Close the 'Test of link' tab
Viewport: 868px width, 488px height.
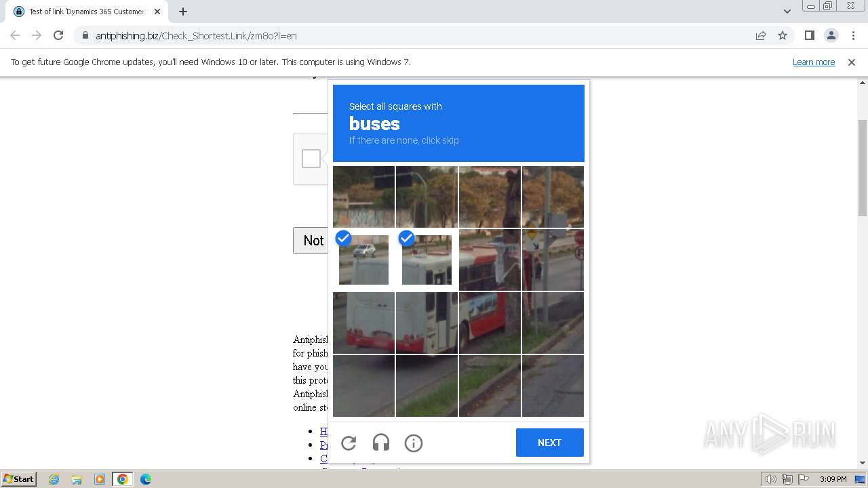pyautogui.click(x=157, y=12)
